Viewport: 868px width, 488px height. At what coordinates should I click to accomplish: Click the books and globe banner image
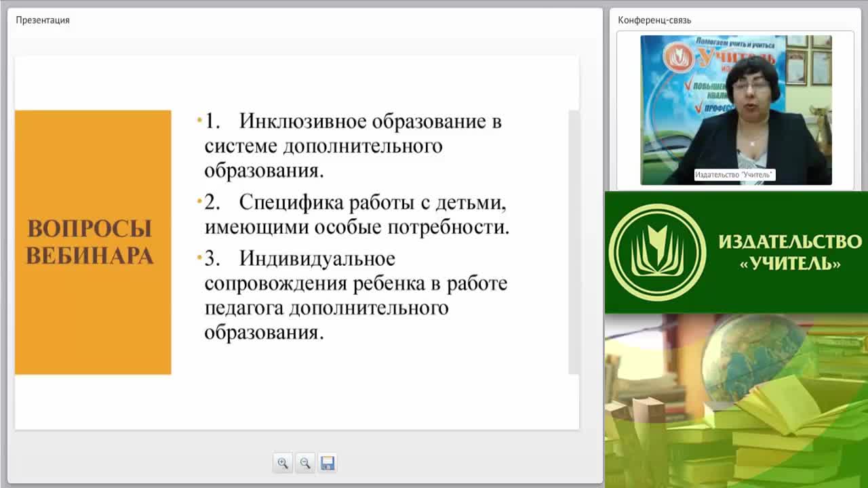tap(736, 401)
